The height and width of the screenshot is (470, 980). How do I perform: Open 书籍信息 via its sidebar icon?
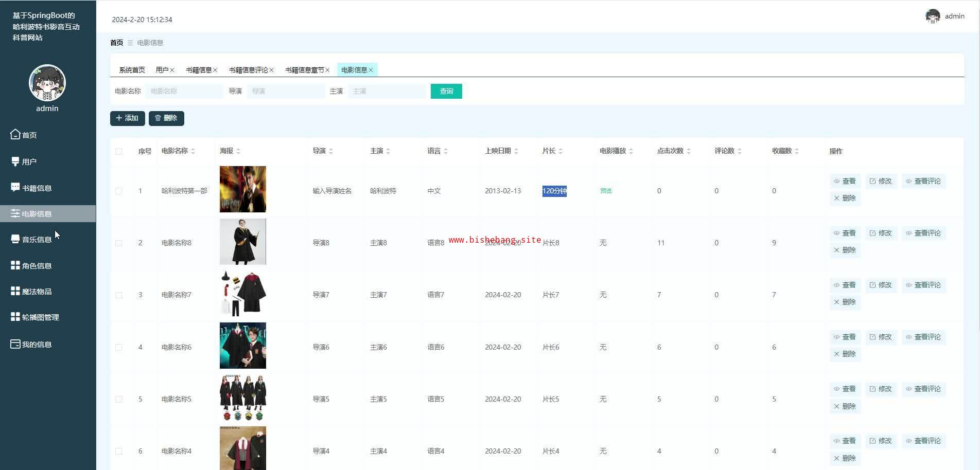pyautogui.click(x=15, y=188)
